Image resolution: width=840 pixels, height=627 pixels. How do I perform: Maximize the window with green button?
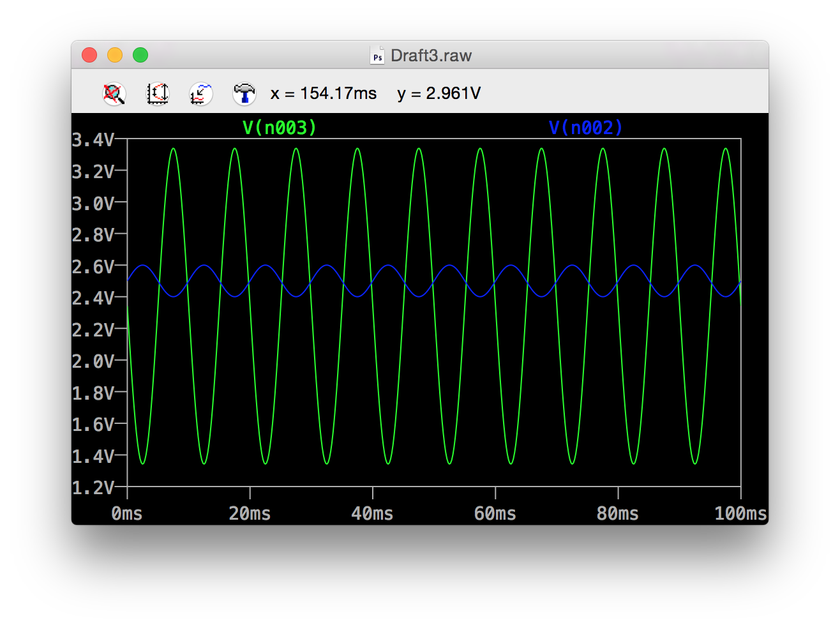pos(140,56)
